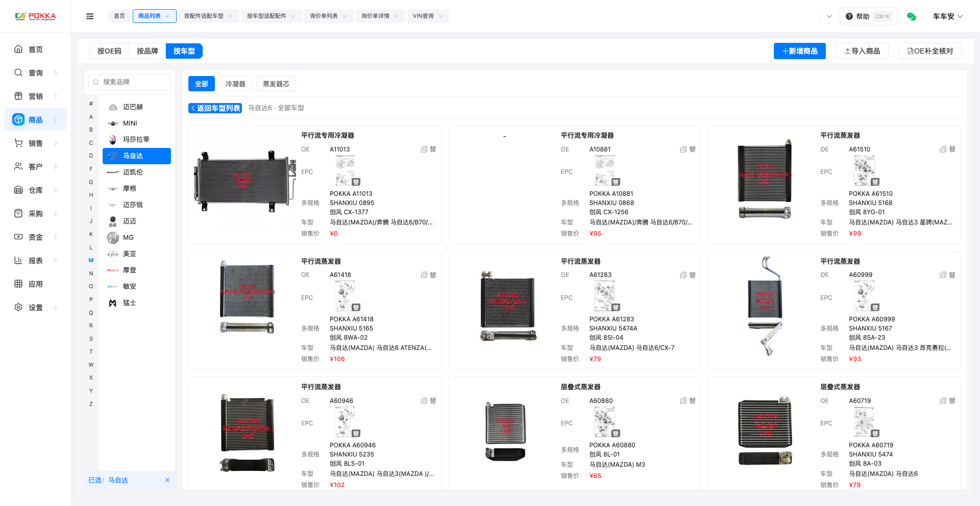The height and width of the screenshot is (506, 980).
Task: Click the 销售 shopping cart icon
Action: pos(18,143)
